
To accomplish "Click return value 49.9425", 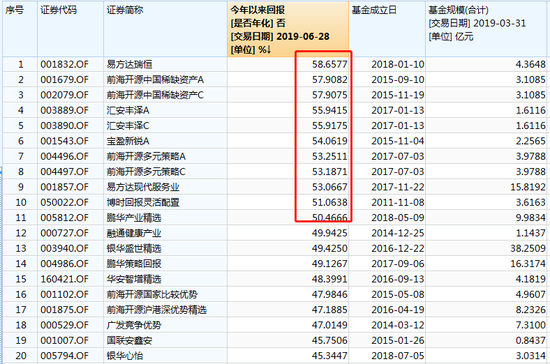I will [x=330, y=233].
